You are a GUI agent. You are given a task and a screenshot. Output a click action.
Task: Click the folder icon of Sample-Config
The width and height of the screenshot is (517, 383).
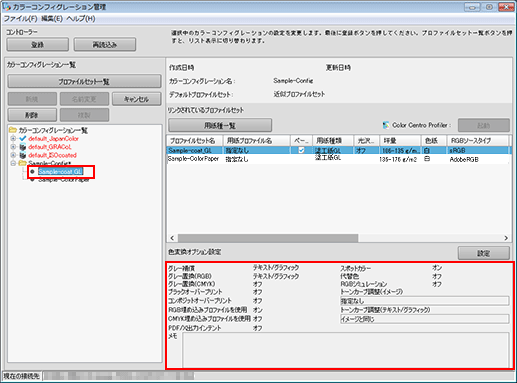pos(23,163)
